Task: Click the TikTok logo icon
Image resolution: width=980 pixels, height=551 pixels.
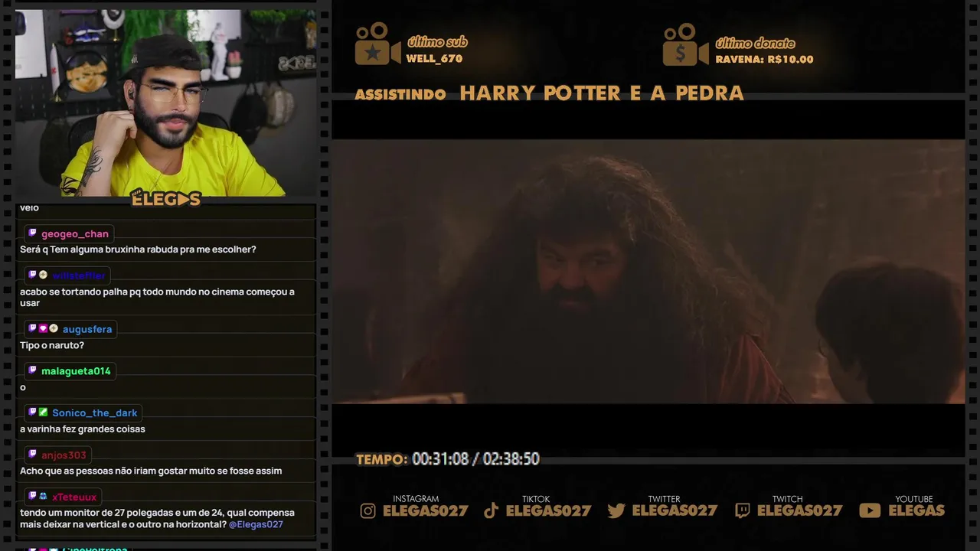Action: [x=492, y=510]
